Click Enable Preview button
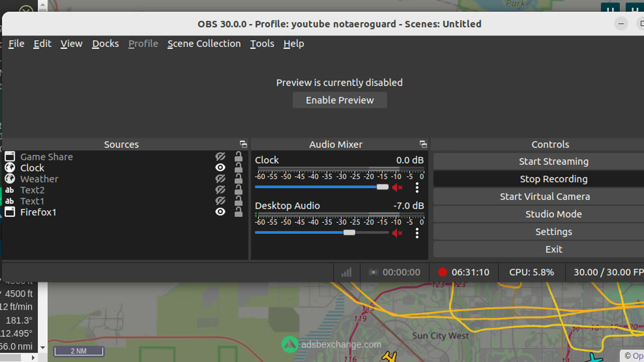Image resolution: width=644 pixels, height=362 pixels. [340, 100]
